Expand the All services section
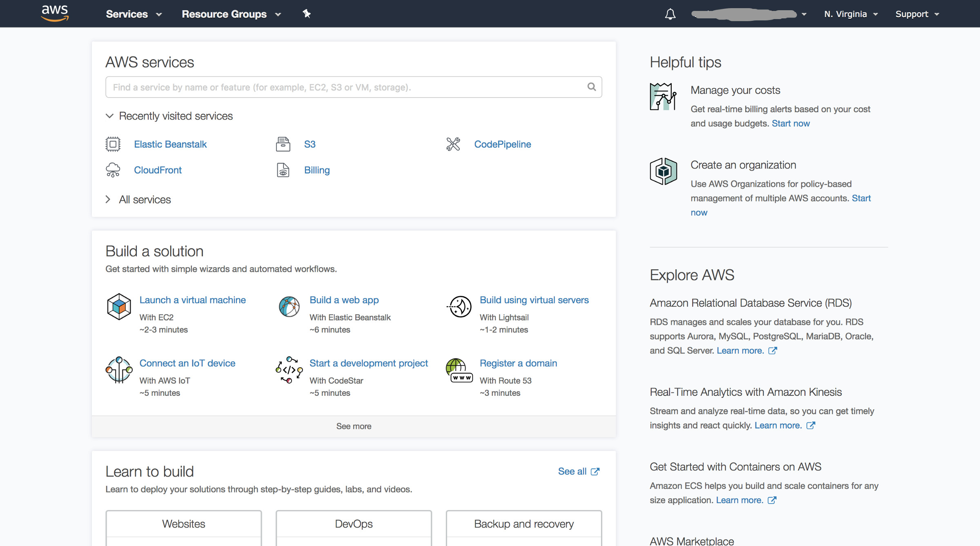Image resolution: width=980 pixels, height=546 pixels. click(138, 200)
